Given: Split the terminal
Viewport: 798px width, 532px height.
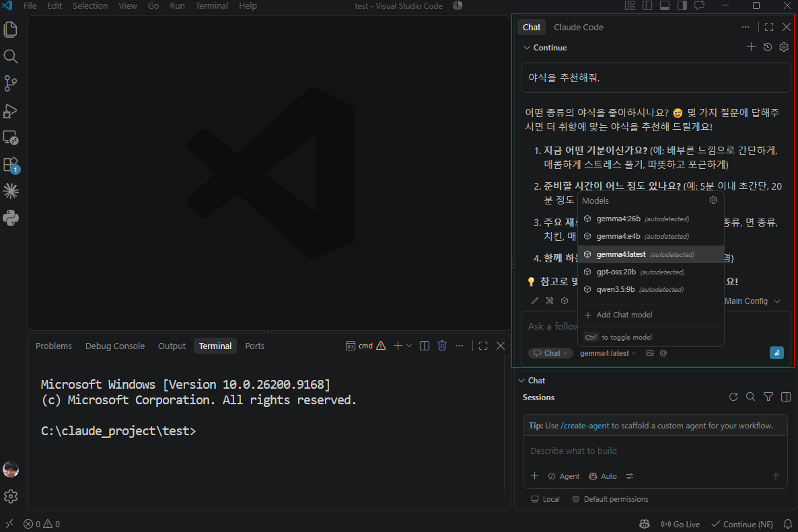Looking at the screenshot, I should (425, 346).
